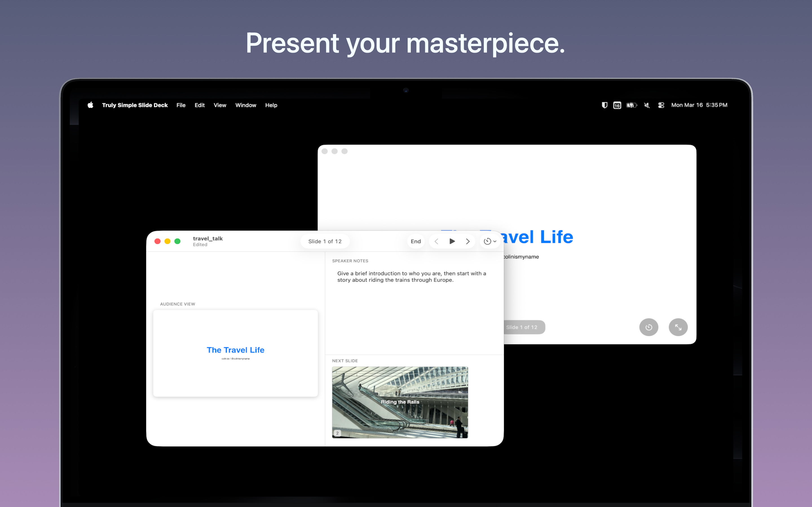The width and height of the screenshot is (812, 507).
Task: End the presentation with the End button
Action: point(415,241)
